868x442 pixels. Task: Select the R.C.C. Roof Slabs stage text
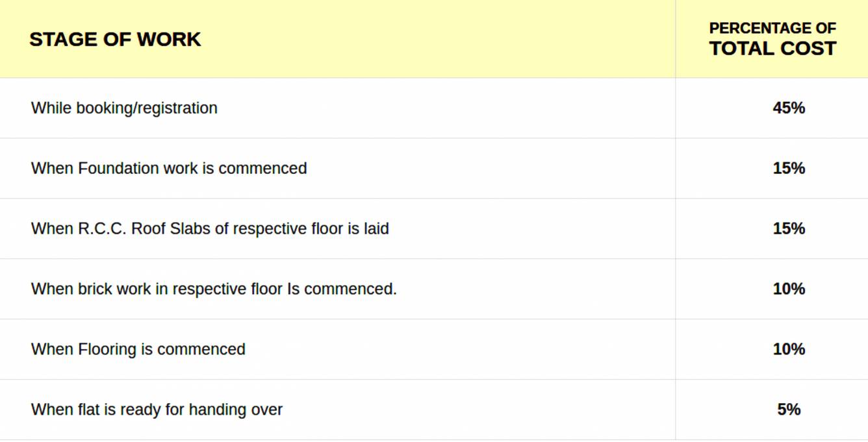point(210,228)
